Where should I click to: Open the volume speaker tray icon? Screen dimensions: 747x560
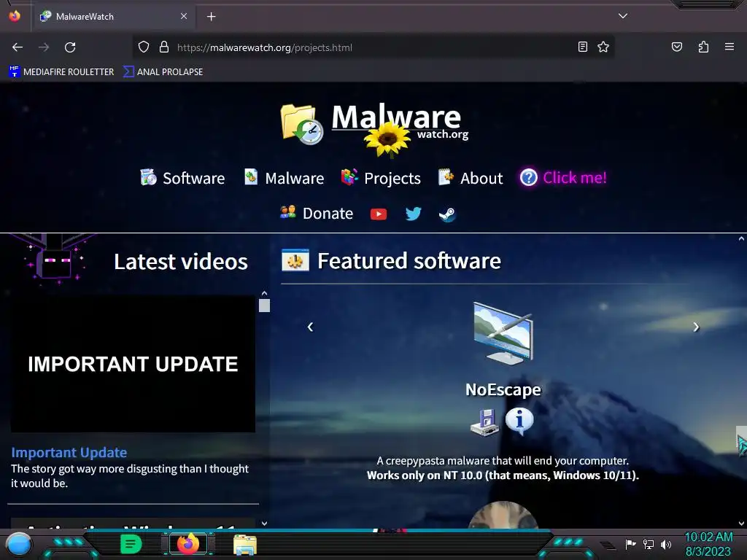(665, 544)
